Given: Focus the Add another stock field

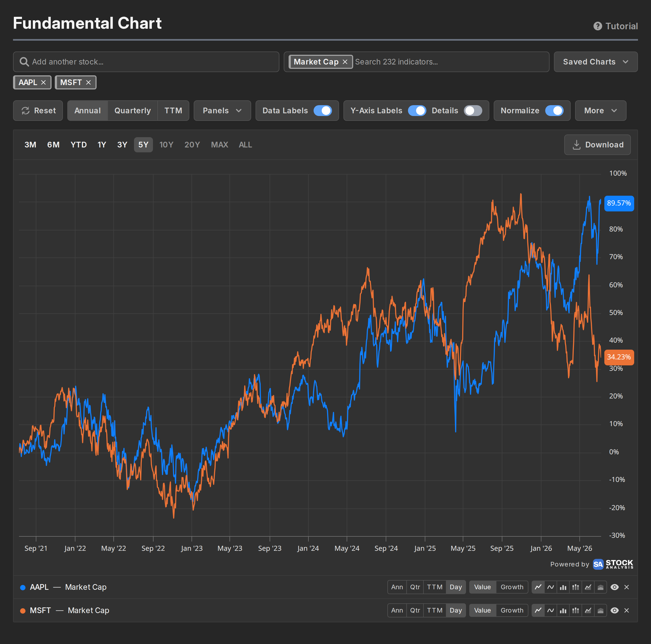Looking at the screenshot, I should (146, 62).
